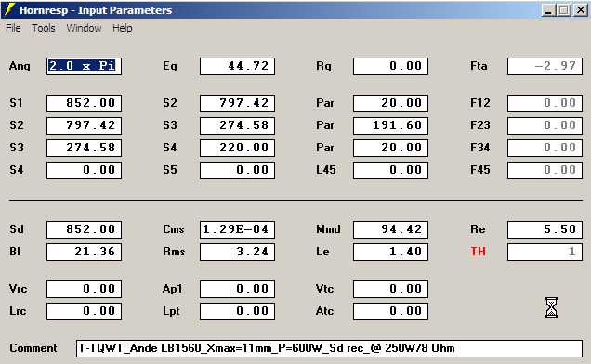Edit the S1 field with 852.00
Viewport: 591px width, 364px height.
84,103
